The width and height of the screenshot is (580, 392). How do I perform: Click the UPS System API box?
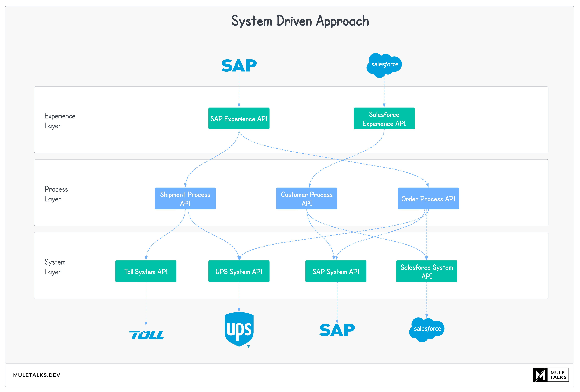[239, 271]
